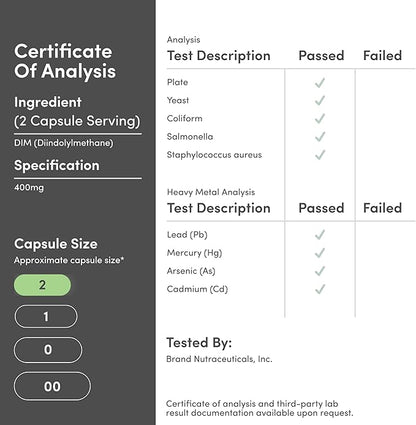Click the Cadmium (Cd) passed checkmark

point(320,289)
